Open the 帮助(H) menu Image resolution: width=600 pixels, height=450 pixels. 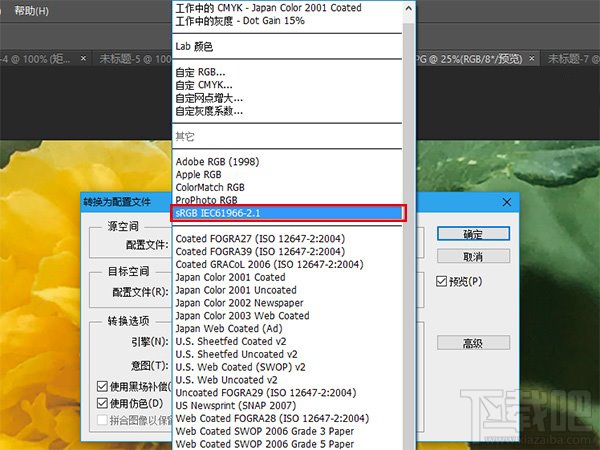click(31, 11)
